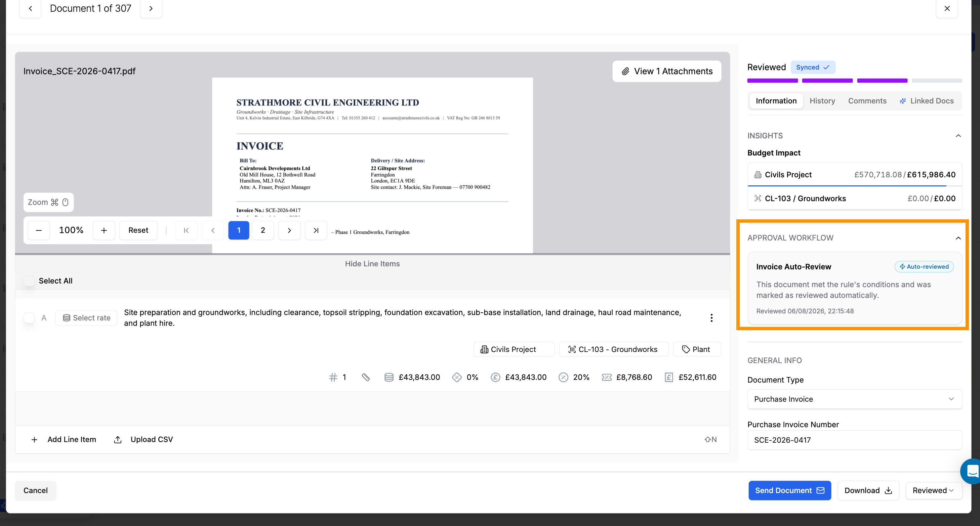Screen dimensions: 980x526
Task: Go to next PDF page arrow
Action: [289, 230]
